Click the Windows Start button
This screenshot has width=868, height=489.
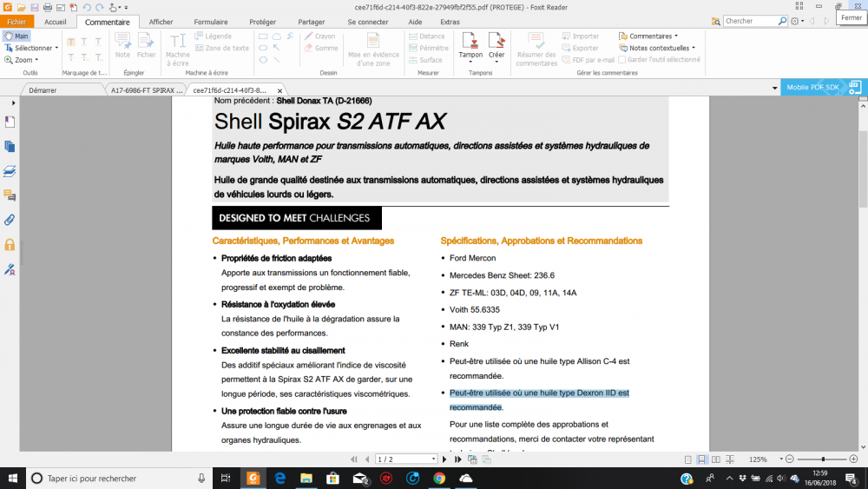13,478
